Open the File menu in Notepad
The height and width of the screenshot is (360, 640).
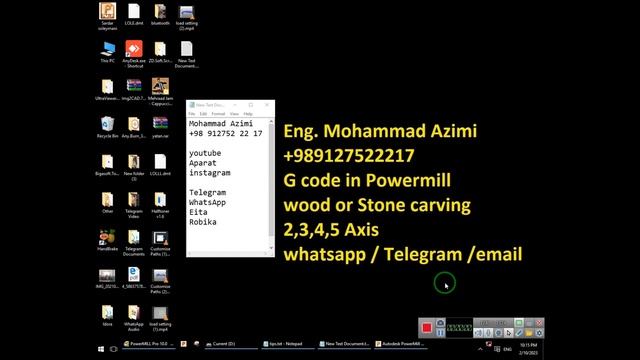pyautogui.click(x=191, y=114)
